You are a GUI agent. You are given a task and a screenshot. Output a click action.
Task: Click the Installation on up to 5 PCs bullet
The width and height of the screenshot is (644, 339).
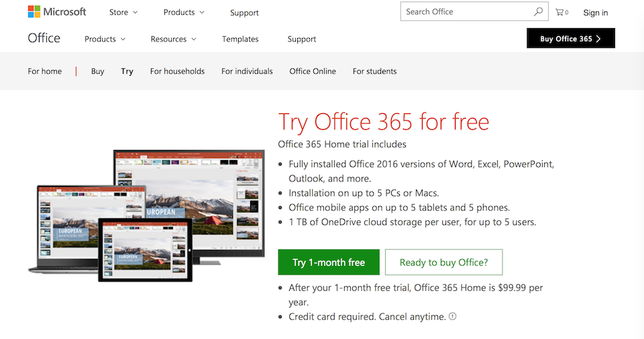pos(364,193)
